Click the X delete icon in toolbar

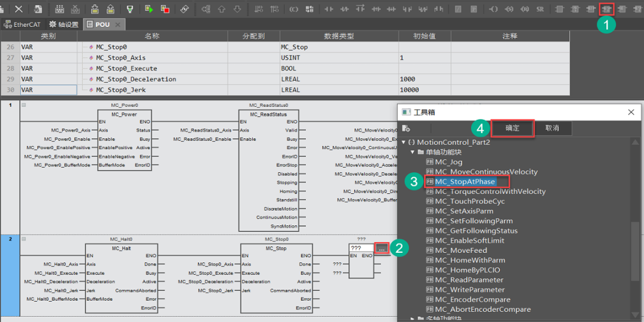pos(19,9)
